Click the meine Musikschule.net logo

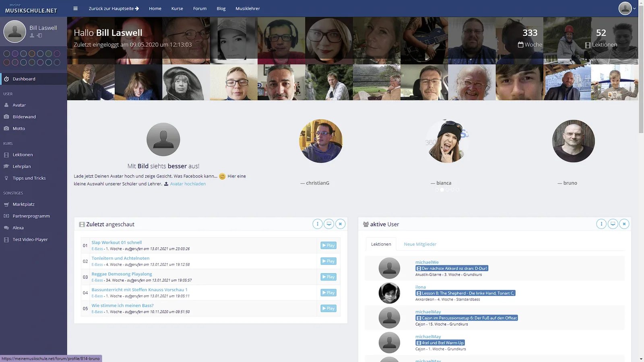click(x=31, y=8)
